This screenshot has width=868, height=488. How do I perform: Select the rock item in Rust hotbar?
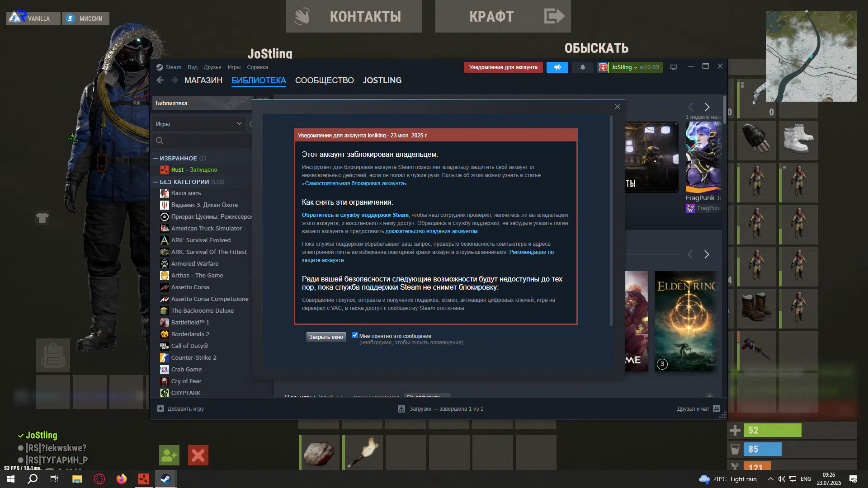(319, 452)
